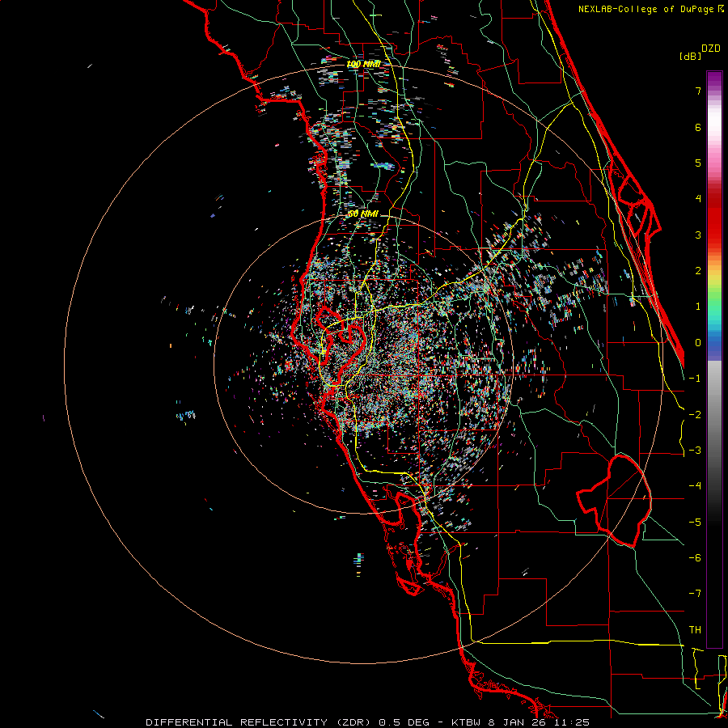Click the 7 dB value on color scale

click(698, 91)
